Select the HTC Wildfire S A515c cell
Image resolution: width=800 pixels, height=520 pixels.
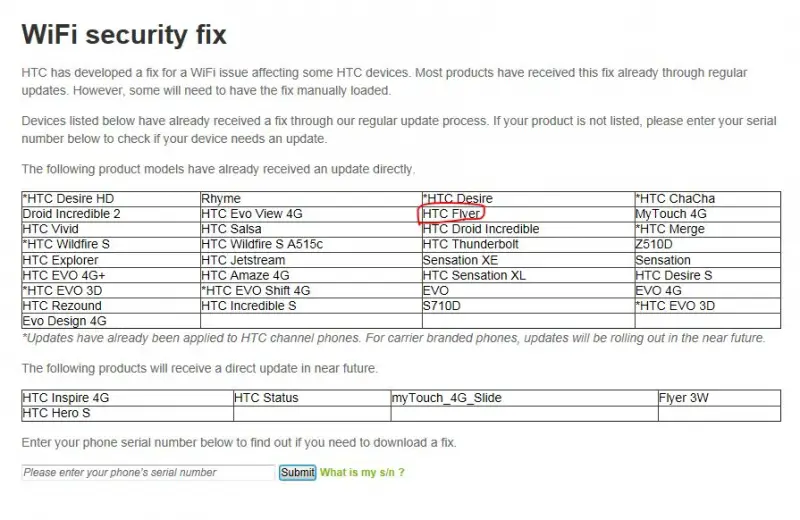[x=311, y=244]
